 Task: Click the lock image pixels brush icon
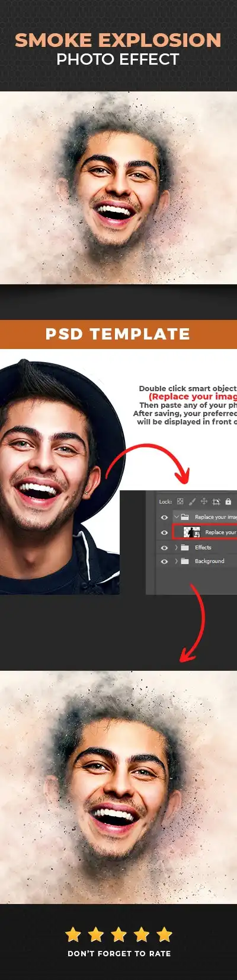[192, 502]
